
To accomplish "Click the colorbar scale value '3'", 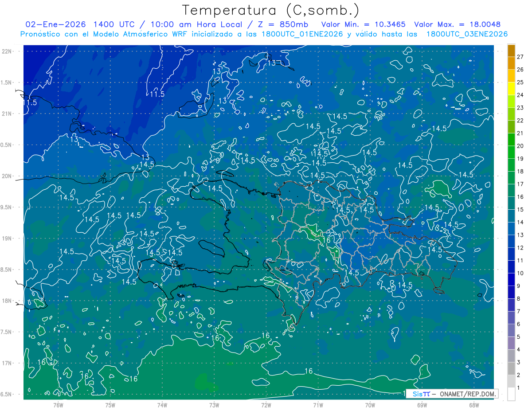I will pyautogui.click(x=519, y=363).
